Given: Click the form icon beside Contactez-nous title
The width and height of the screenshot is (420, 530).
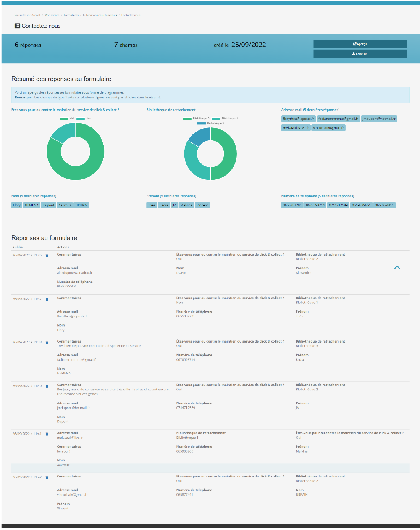Looking at the screenshot, I should coord(17,26).
